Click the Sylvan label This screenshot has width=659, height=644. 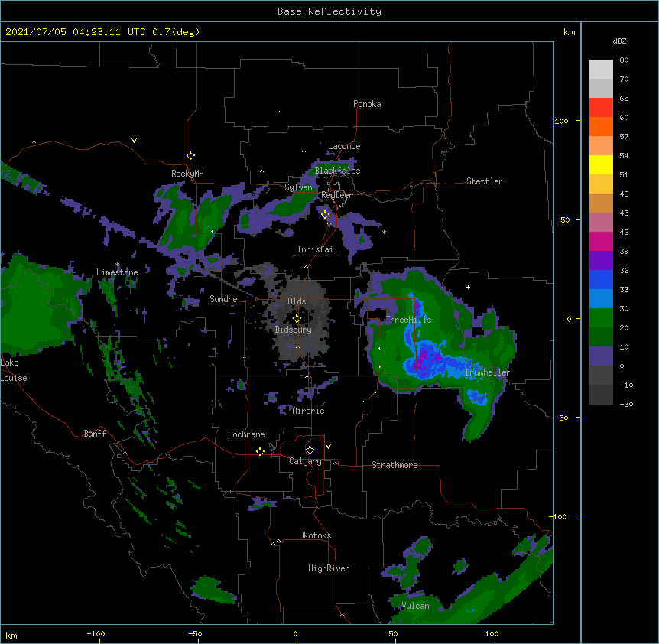(x=298, y=187)
